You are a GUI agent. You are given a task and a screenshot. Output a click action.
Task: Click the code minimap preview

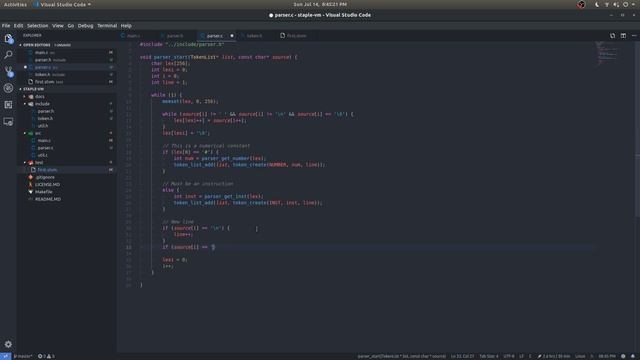pos(608,53)
